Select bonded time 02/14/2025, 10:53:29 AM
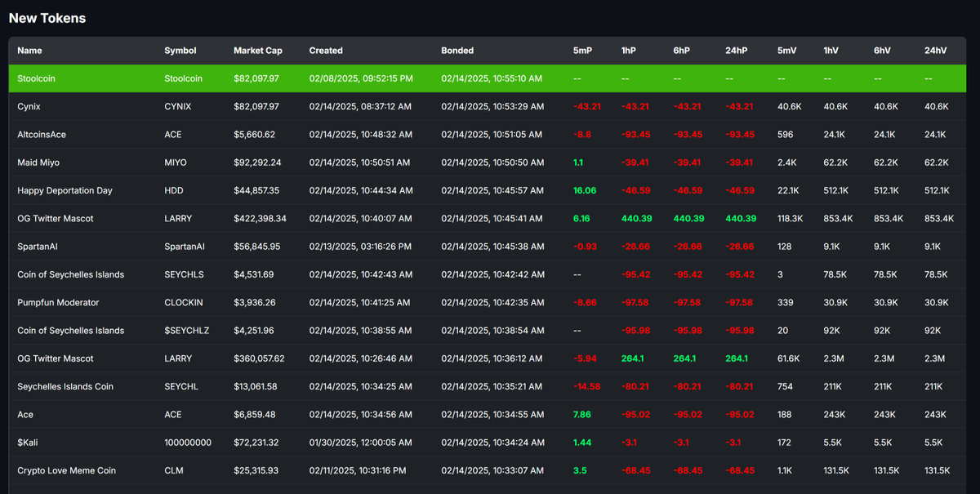 click(x=492, y=106)
